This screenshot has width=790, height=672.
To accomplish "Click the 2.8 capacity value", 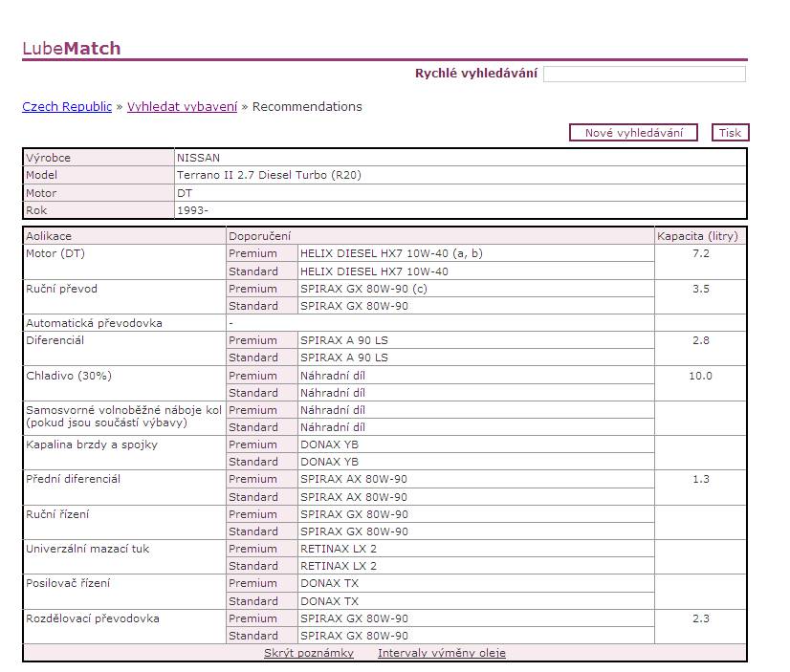I will [x=700, y=340].
